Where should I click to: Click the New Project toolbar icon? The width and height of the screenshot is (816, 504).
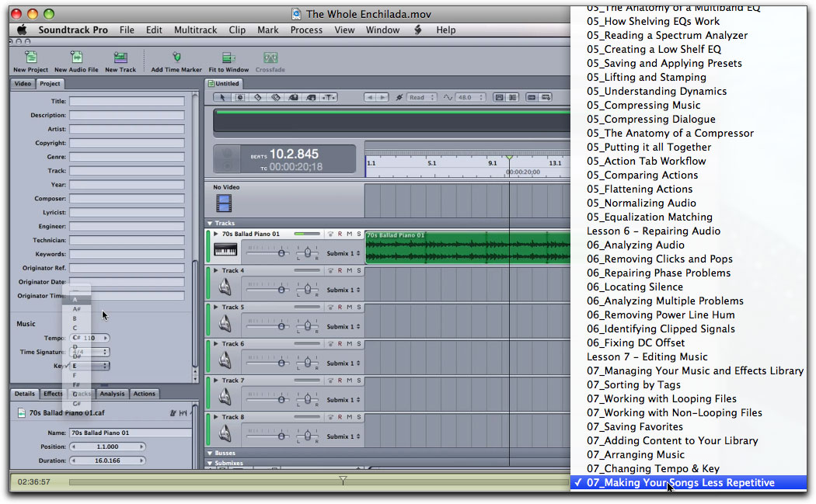tap(30, 58)
